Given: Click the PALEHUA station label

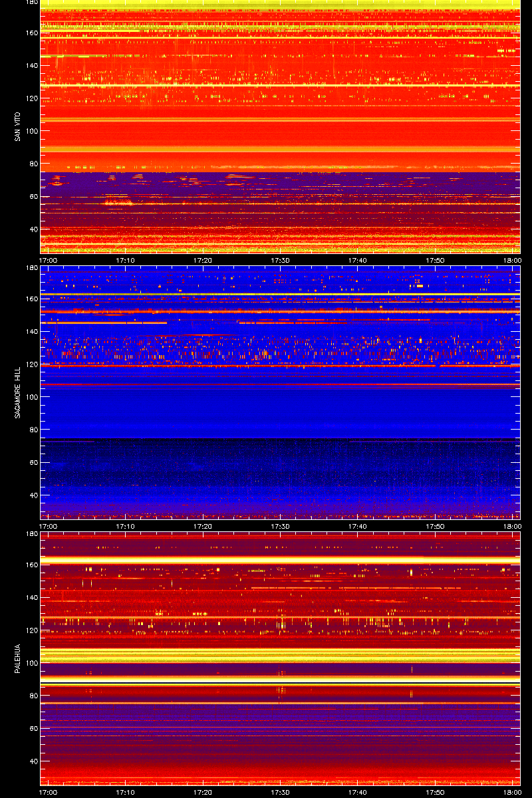Looking at the screenshot, I should (x=17, y=658).
